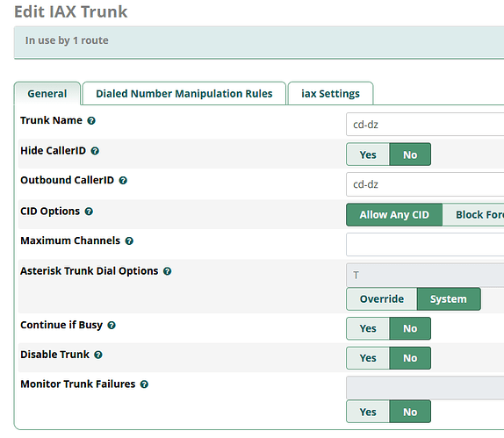The width and height of the screenshot is (504, 438).
Task: Focus the Maximum Channels input field
Action: [425, 245]
